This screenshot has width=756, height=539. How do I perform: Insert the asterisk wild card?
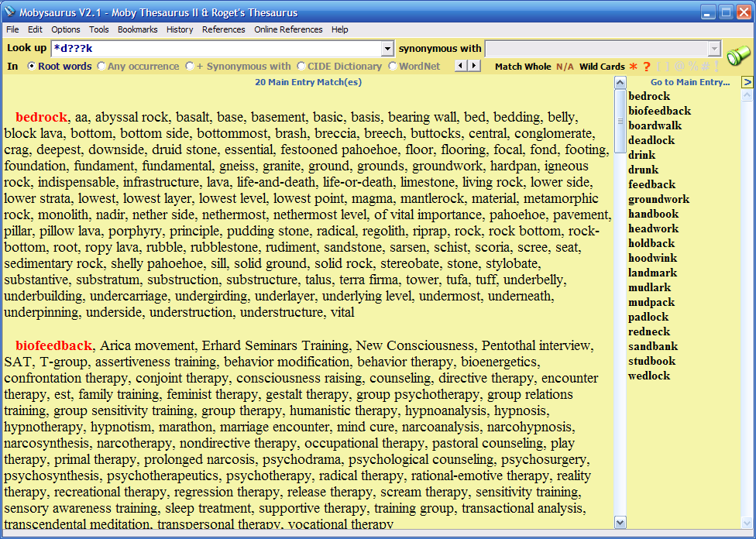click(x=634, y=67)
